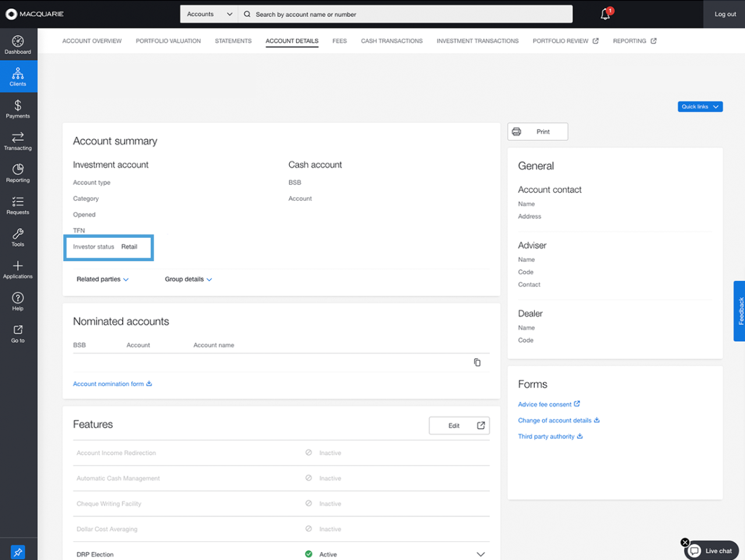
Task: Copy nominated account details icon
Action: tap(477, 362)
